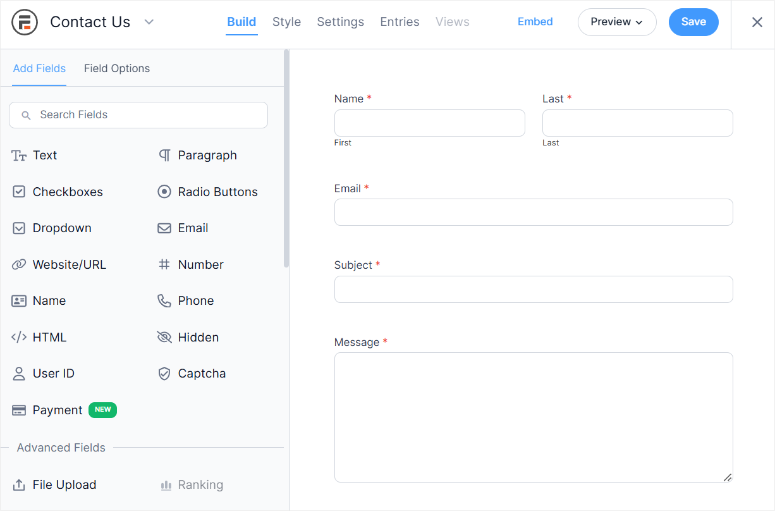775x511 pixels.
Task: Click the Contact Us form title
Action: (x=90, y=22)
